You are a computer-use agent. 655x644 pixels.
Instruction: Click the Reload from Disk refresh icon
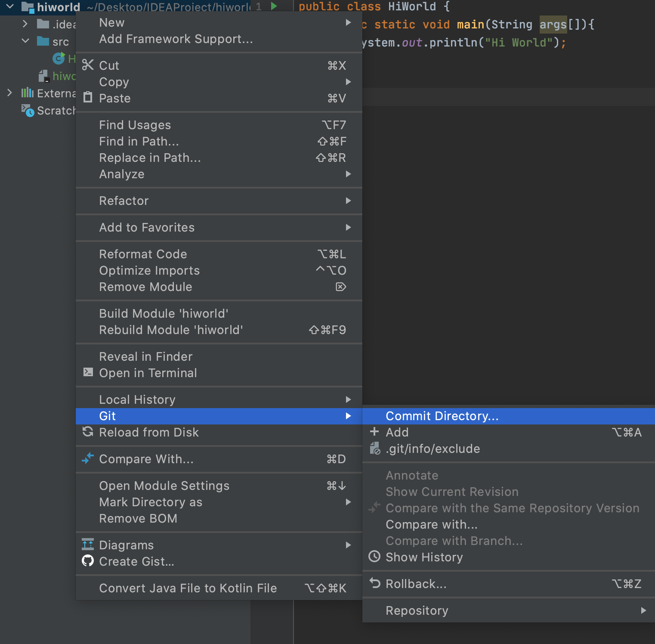88,431
